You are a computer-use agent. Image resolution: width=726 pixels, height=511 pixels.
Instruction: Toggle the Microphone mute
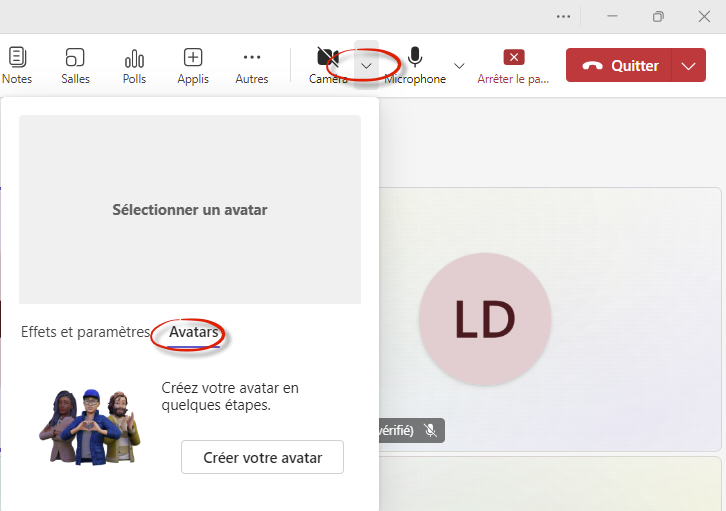point(415,57)
